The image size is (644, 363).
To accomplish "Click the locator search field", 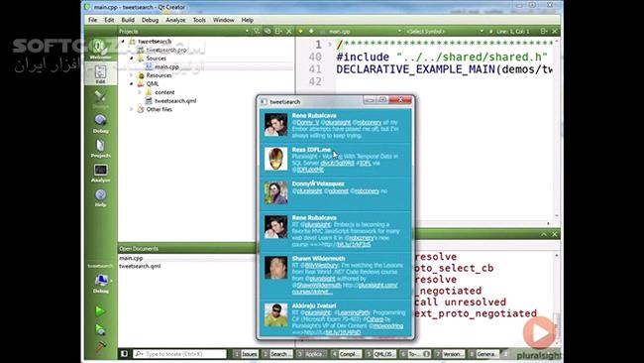I will click(x=179, y=354).
